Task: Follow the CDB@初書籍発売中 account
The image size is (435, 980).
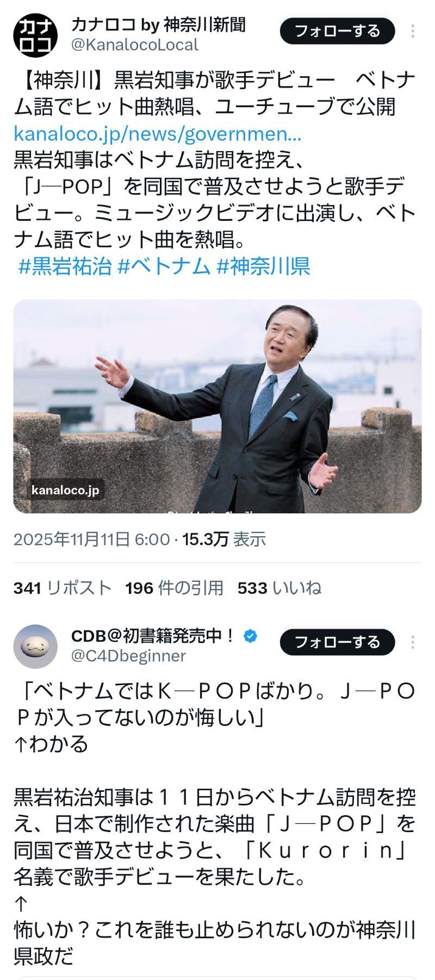Action: coord(337,642)
